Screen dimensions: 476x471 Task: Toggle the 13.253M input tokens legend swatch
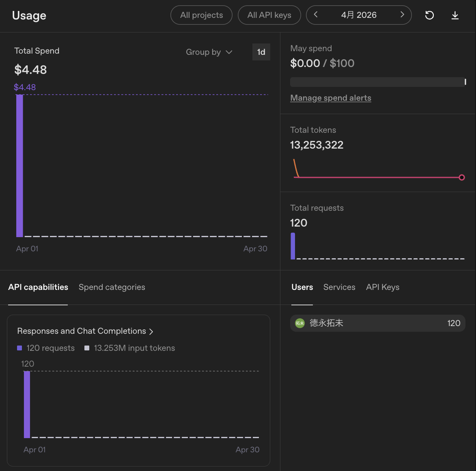tap(87, 348)
